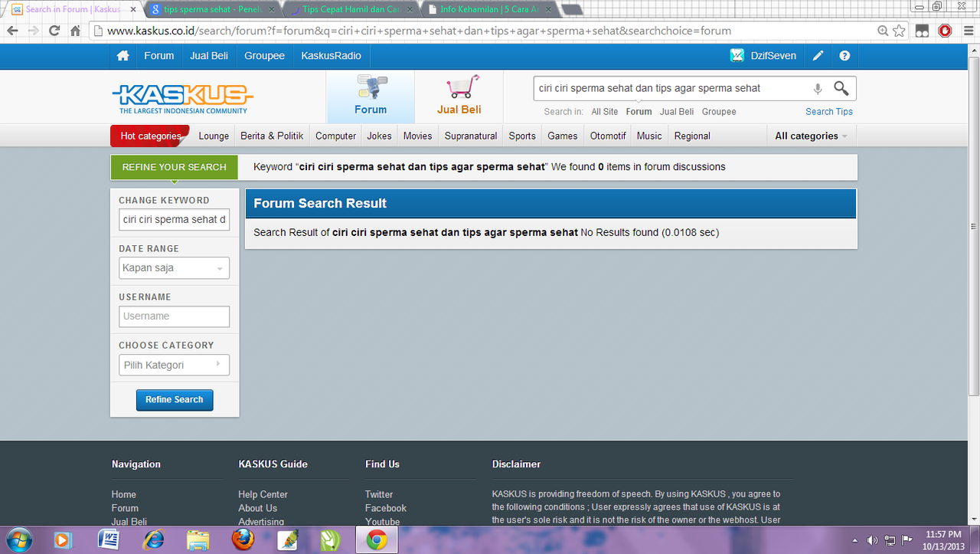Click the Chrome icon in the taskbar

(x=376, y=540)
